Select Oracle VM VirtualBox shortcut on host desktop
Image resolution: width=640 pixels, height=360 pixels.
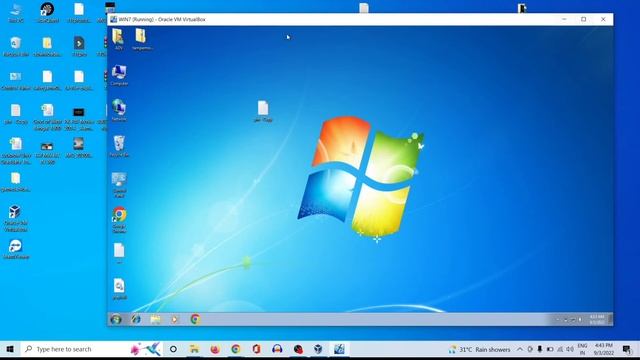pos(15,218)
